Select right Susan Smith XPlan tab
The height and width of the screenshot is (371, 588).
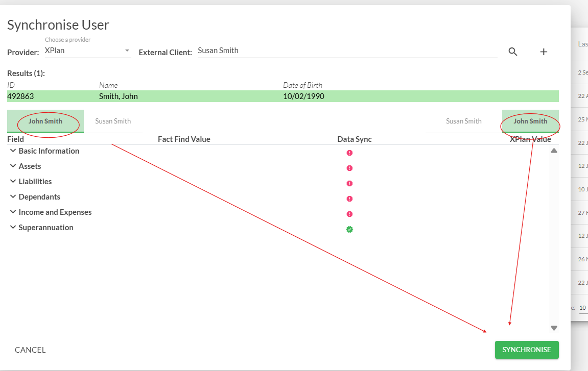pos(463,121)
